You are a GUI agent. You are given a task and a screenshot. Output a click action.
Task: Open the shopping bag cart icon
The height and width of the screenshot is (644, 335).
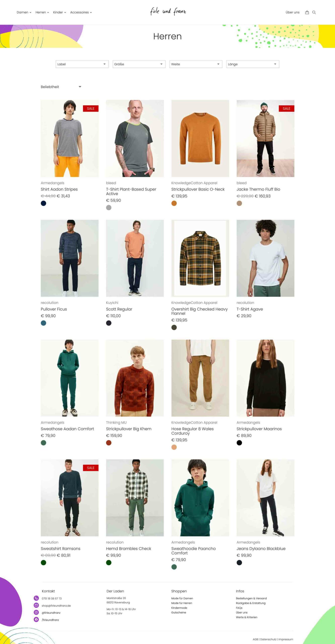pyautogui.click(x=307, y=12)
